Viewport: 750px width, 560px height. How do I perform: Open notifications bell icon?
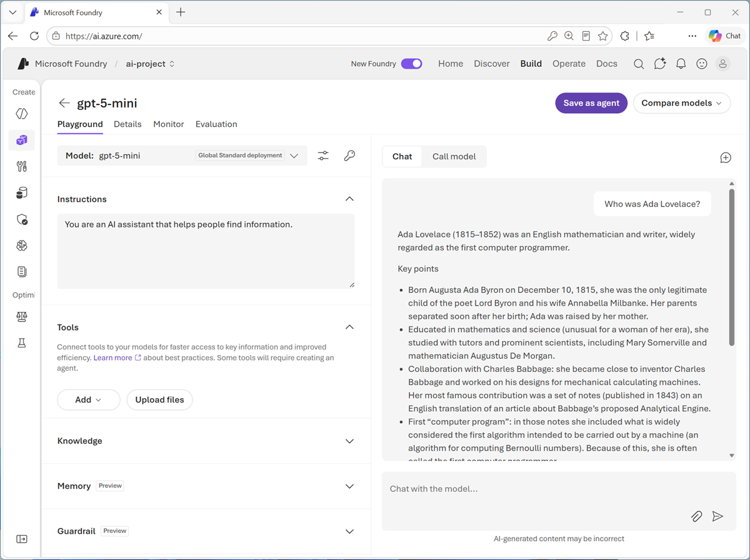tap(681, 64)
